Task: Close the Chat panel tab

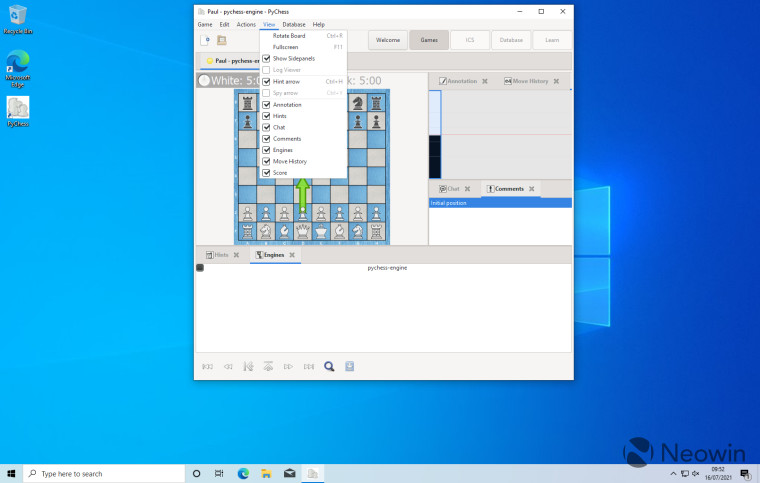Action: point(467,189)
